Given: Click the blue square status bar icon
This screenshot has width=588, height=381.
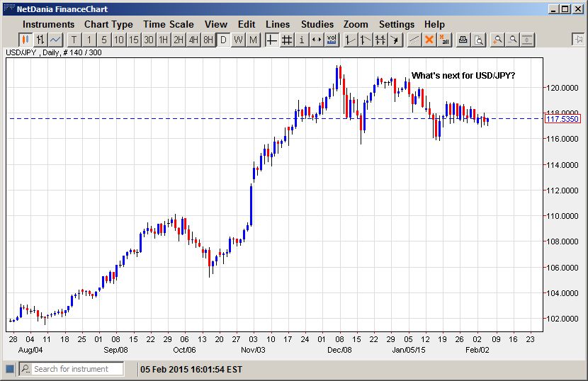Looking at the screenshot, I should tap(10, 369).
